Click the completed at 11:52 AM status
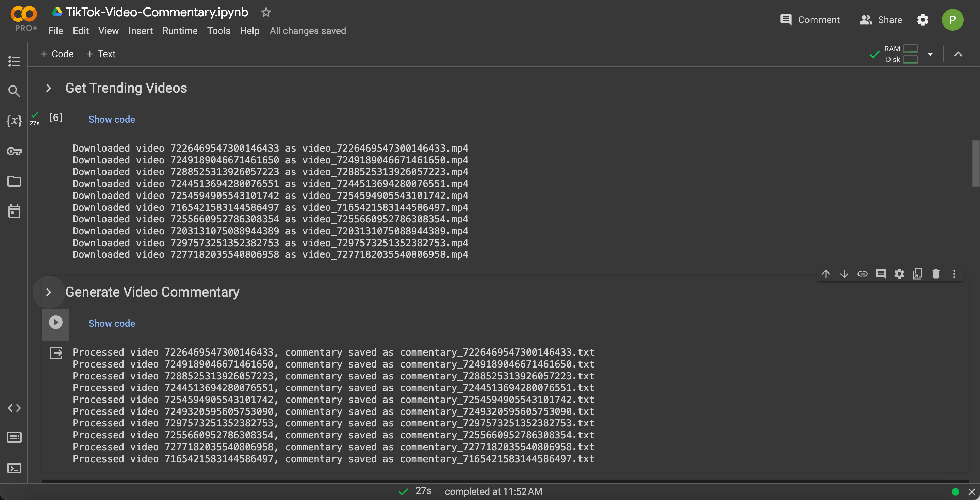Screen dimensions: 980x500 click(493, 491)
